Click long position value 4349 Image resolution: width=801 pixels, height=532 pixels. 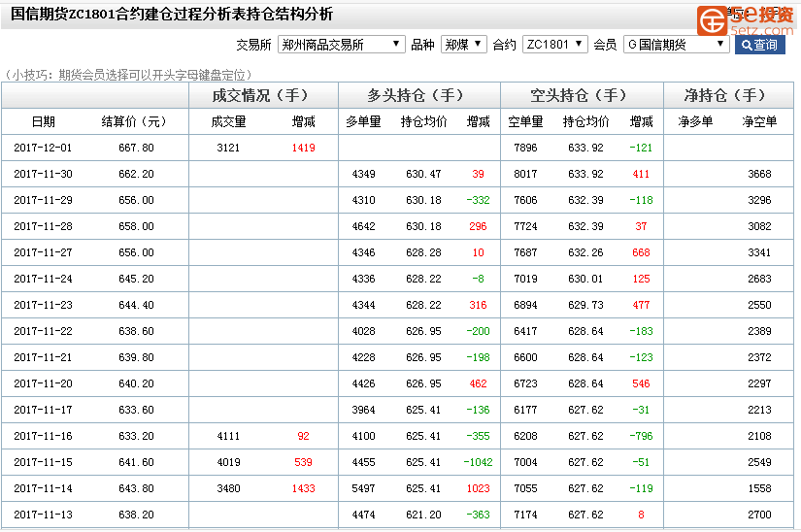(x=363, y=174)
